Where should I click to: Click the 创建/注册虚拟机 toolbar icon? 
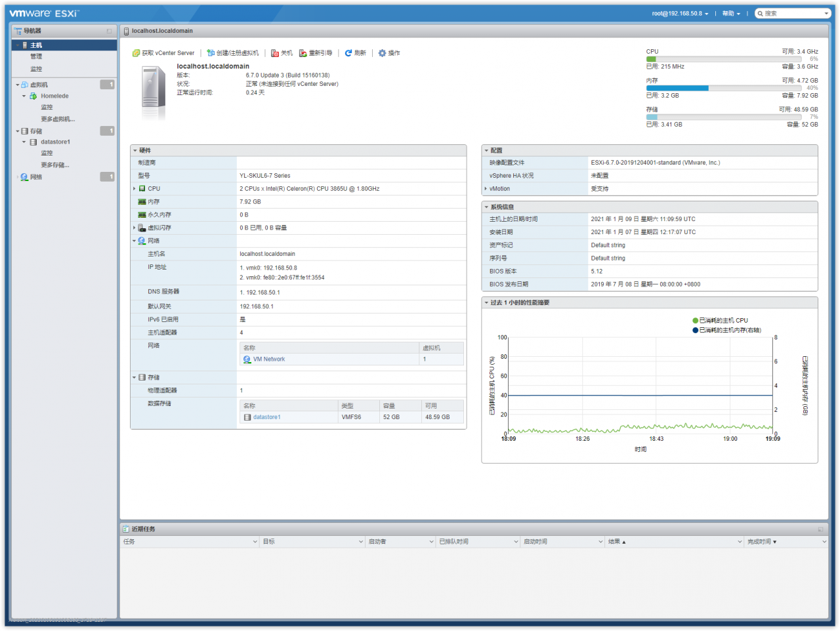pos(211,53)
